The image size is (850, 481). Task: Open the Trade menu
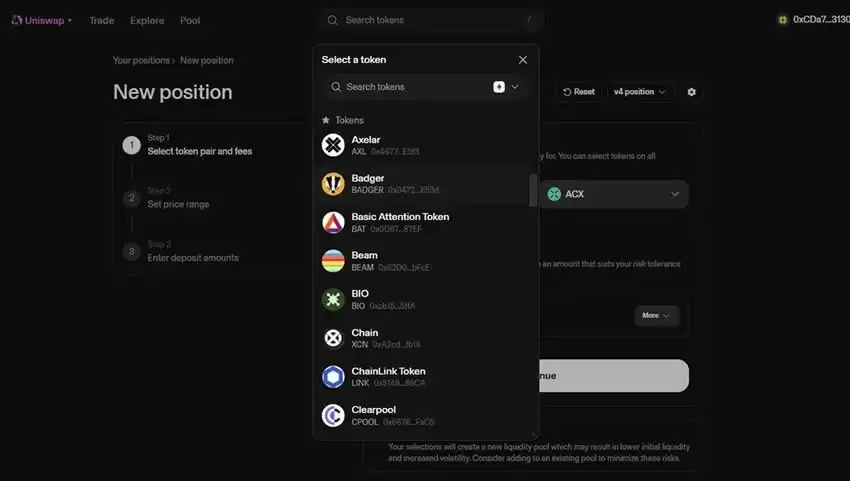[x=101, y=20]
